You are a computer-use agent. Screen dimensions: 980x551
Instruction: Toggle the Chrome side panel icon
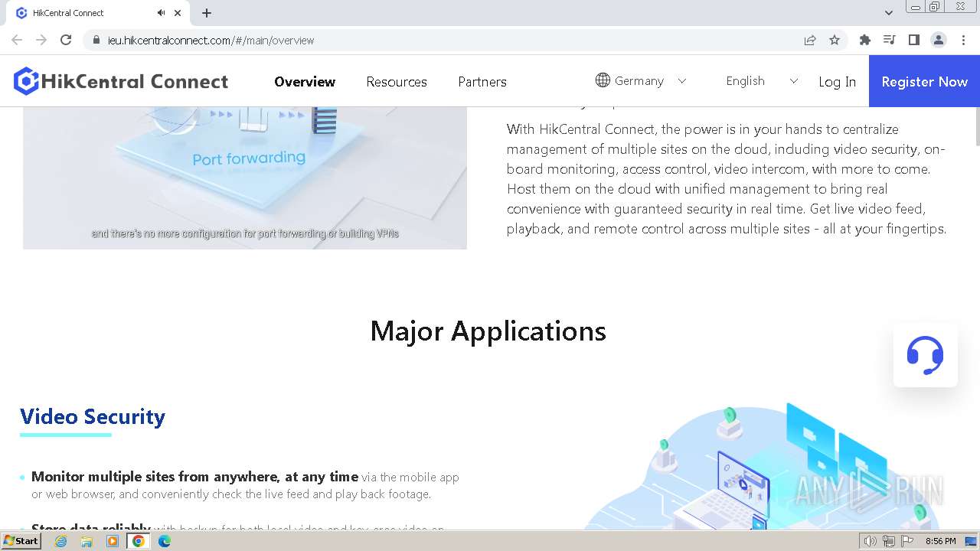click(914, 40)
